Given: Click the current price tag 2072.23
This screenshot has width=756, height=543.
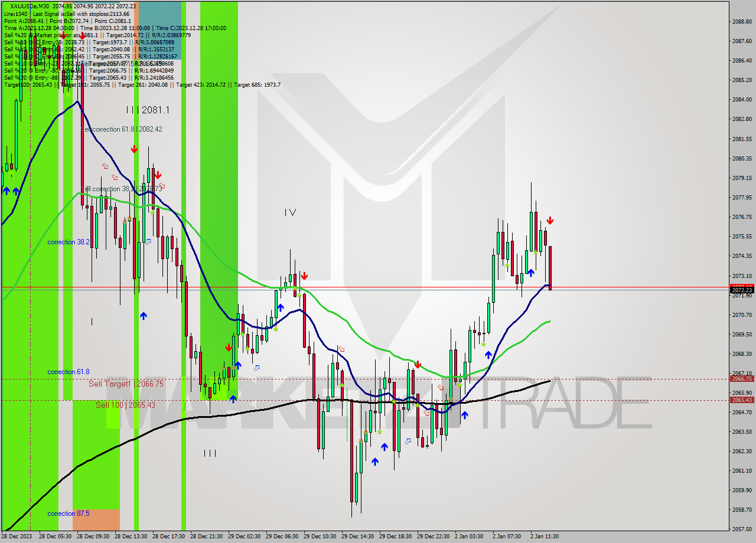Looking at the screenshot, I should (x=742, y=290).
